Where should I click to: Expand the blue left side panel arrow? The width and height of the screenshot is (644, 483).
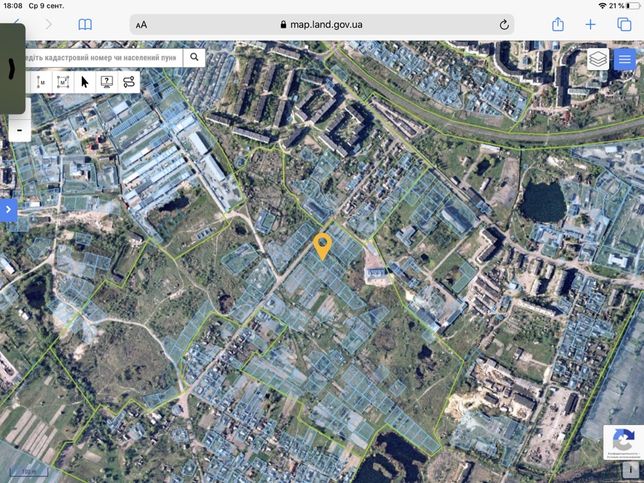tap(9, 210)
